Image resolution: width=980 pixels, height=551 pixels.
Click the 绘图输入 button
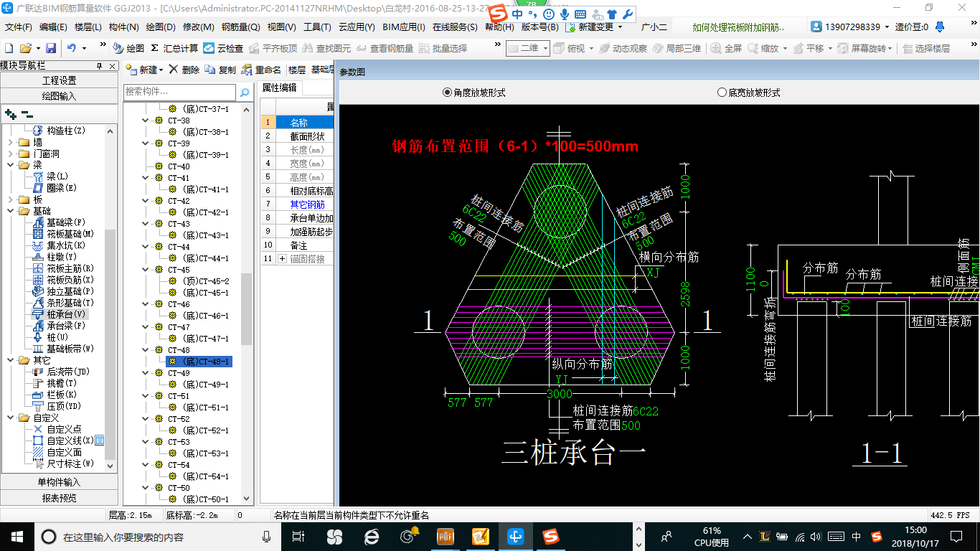click(59, 95)
